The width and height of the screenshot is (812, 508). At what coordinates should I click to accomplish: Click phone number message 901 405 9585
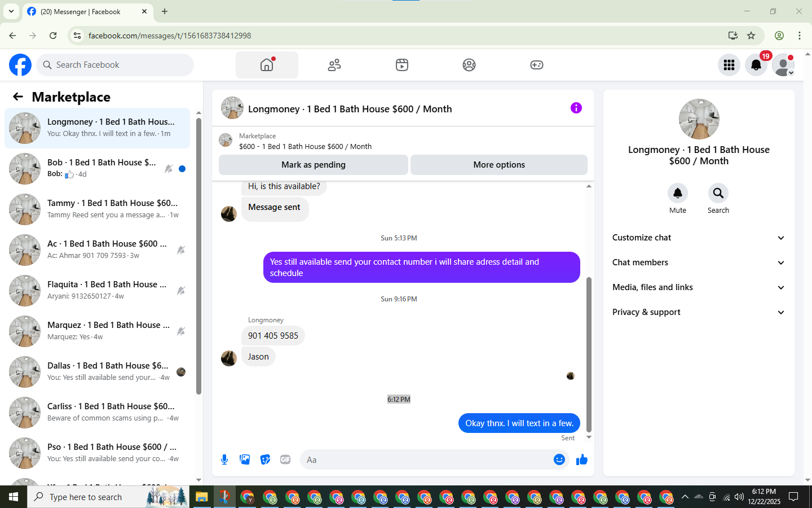(x=273, y=336)
